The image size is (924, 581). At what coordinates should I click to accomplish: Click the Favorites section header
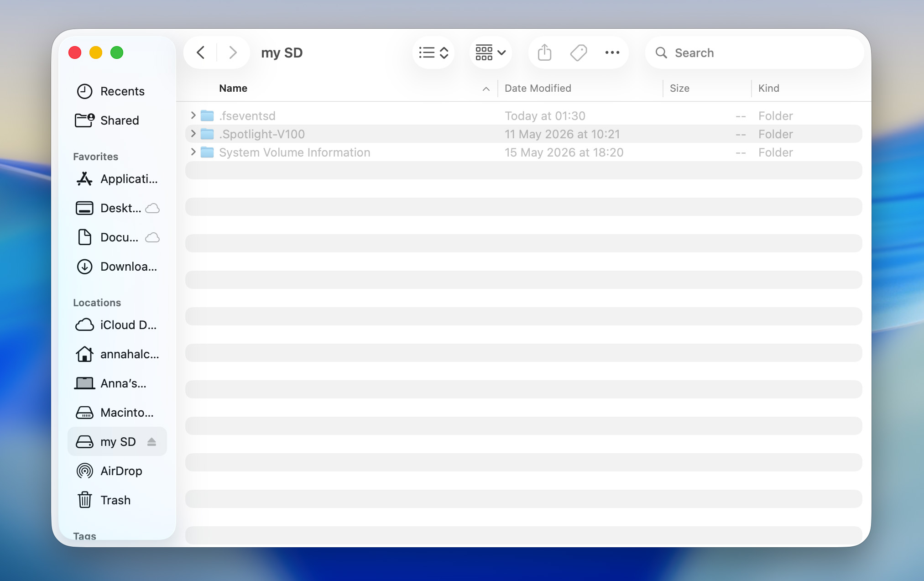(x=95, y=157)
